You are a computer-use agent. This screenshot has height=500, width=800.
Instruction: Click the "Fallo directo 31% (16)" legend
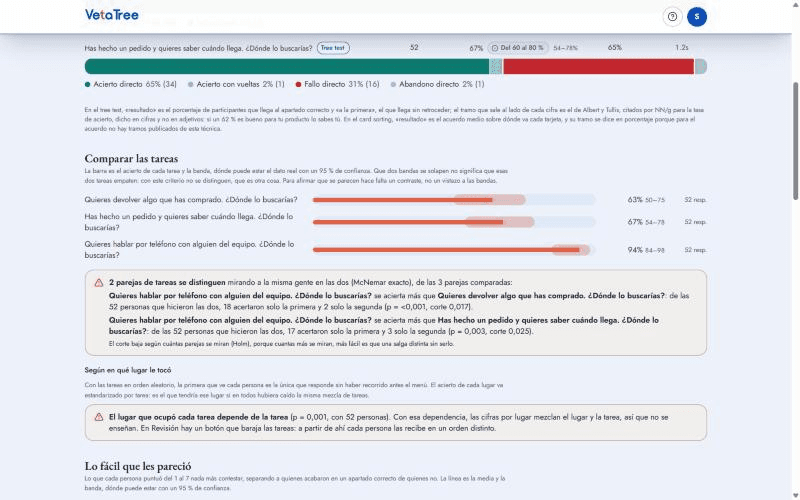338,84
